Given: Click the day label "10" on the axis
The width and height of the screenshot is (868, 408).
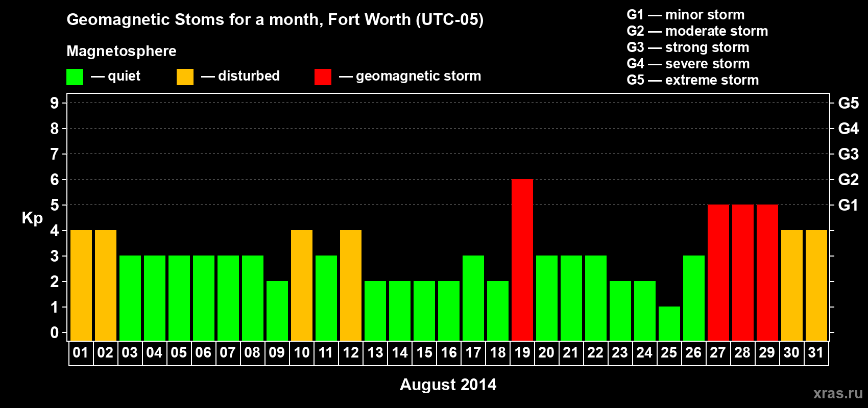Looking at the screenshot, I should tap(302, 352).
